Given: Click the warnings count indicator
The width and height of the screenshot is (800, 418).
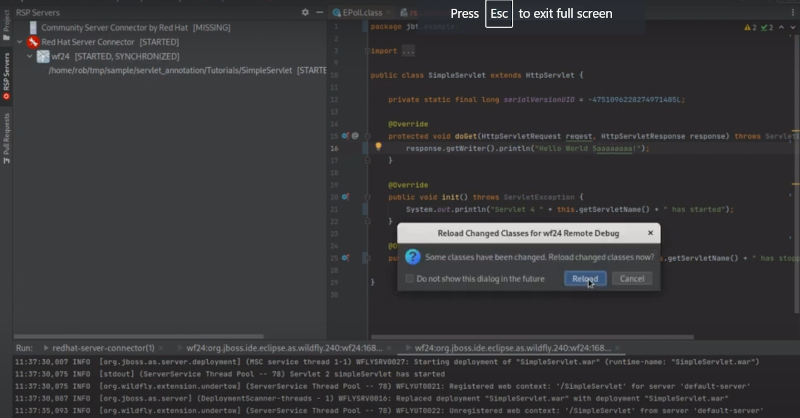Looking at the screenshot, I should 751,28.
